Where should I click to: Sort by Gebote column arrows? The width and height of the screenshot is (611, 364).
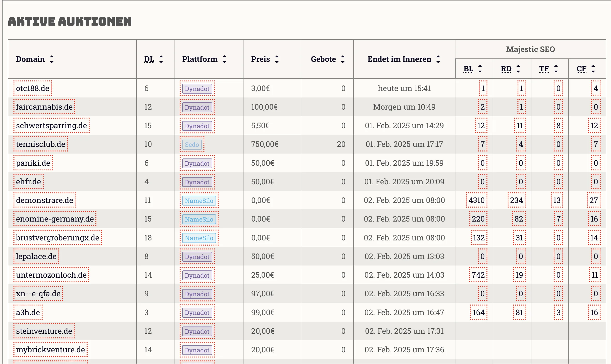(343, 59)
